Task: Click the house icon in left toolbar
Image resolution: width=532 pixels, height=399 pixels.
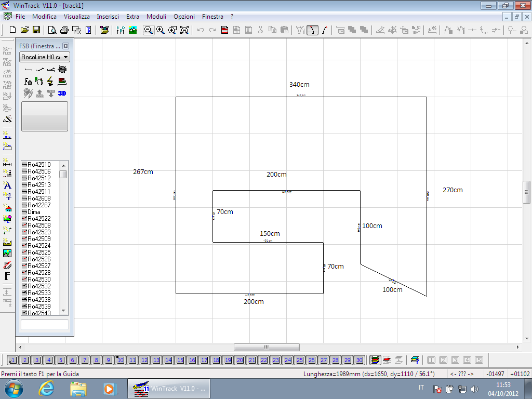Action: 7,208
